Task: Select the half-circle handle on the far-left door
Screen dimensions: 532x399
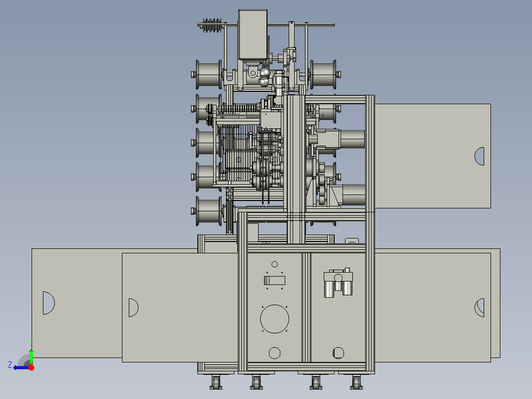Action: point(48,303)
